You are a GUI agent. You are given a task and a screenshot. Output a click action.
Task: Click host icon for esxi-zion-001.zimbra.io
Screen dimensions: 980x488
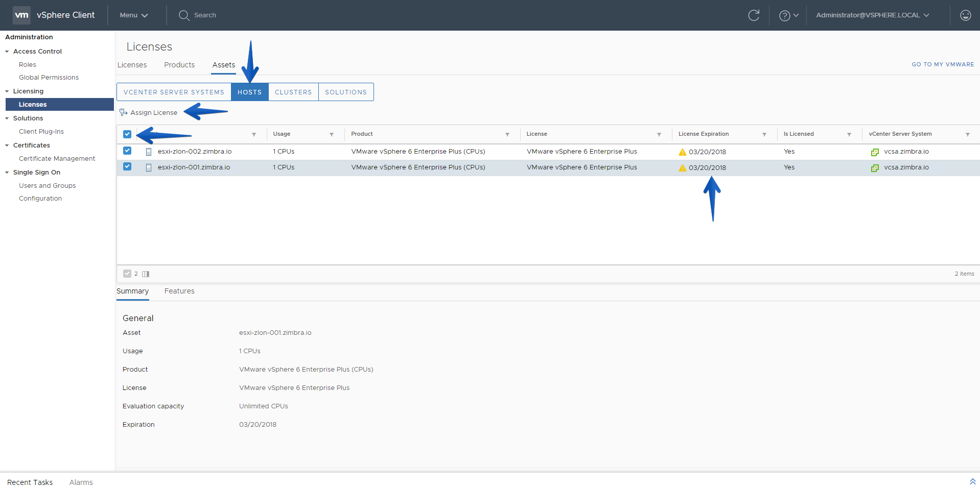point(149,167)
